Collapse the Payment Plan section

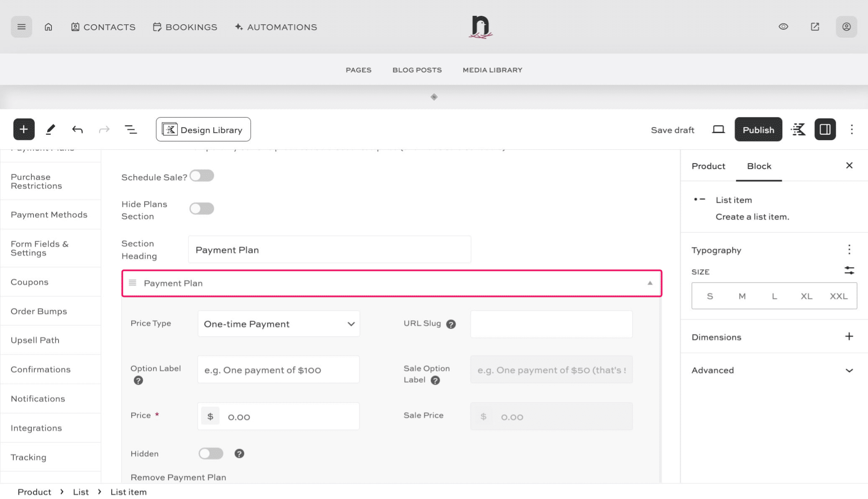coord(650,283)
